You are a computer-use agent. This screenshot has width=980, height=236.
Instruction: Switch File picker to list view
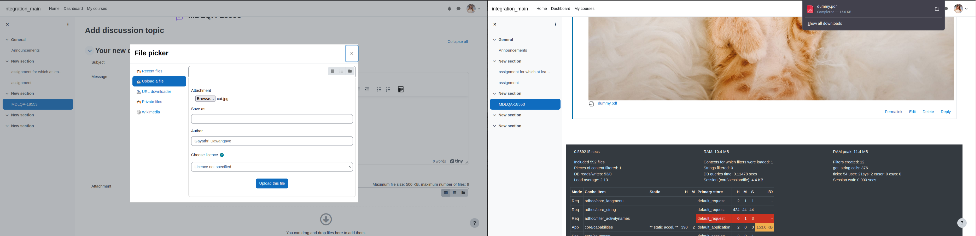point(341,71)
